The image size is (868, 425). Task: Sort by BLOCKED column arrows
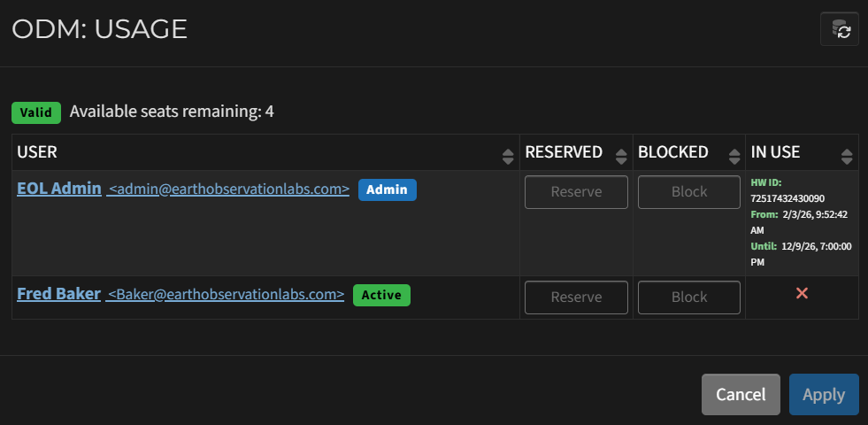click(734, 157)
